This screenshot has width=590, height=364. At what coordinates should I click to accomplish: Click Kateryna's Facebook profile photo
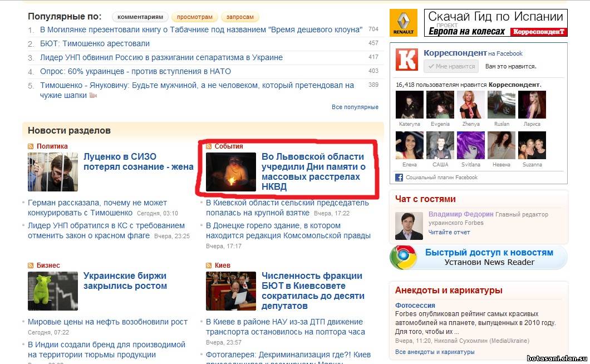[x=410, y=105]
